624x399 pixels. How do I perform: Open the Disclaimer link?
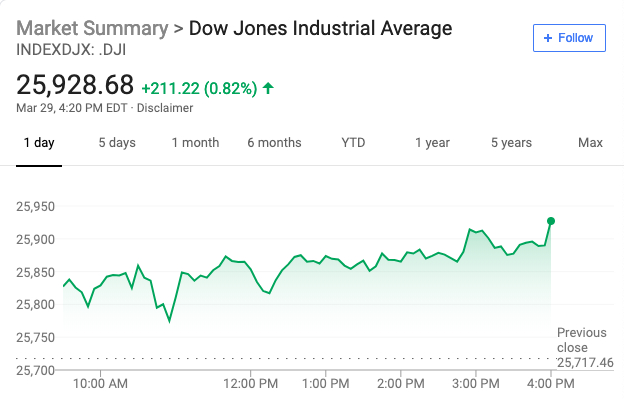pos(165,108)
